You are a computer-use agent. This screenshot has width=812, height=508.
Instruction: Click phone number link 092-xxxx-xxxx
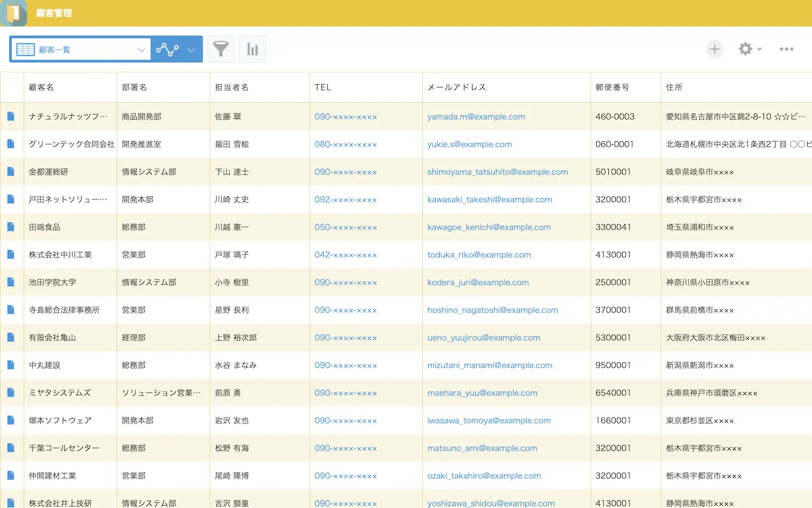click(x=346, y=199)
